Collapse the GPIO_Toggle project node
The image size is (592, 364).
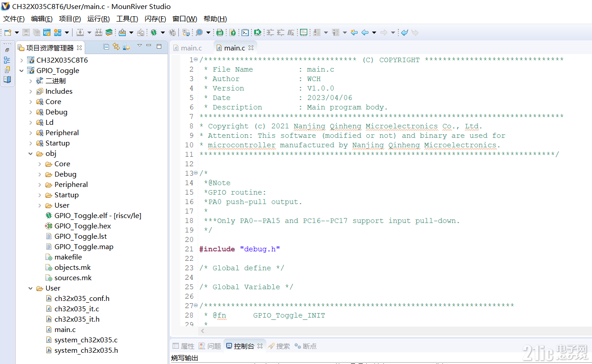click(x=22, y=71)
